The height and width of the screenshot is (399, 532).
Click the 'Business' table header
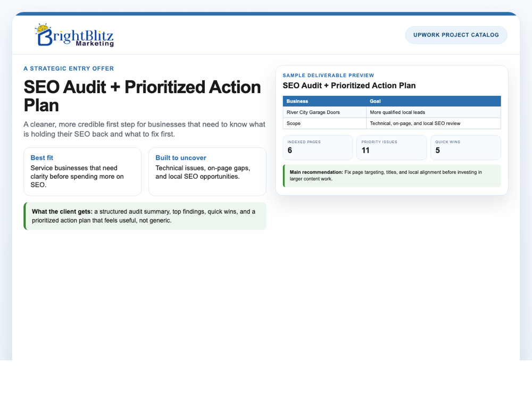click(325, 101)
